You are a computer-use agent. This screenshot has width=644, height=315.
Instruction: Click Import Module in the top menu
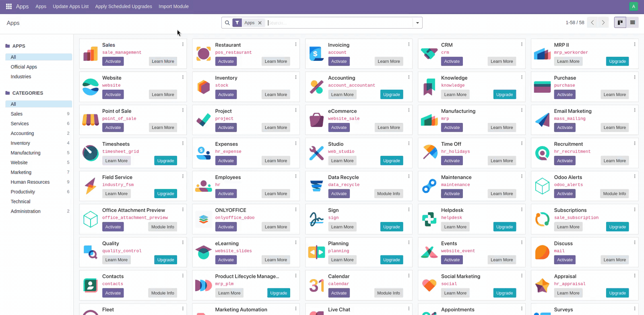(x=173, y=6)
